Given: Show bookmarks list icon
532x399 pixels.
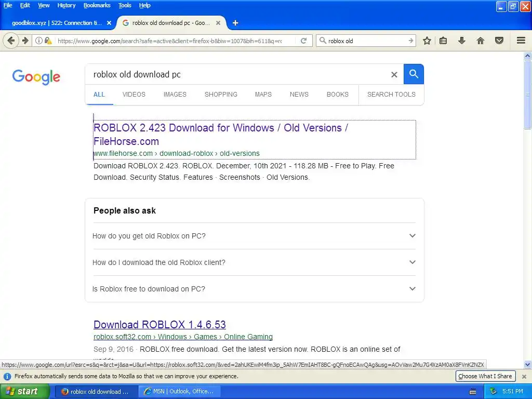Looking at the screenshot, I should pyautogui.click(x=443, y=41).
